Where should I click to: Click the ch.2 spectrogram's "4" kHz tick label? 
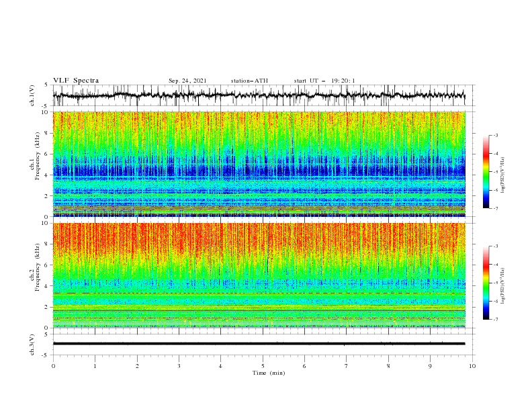point(48,286)
